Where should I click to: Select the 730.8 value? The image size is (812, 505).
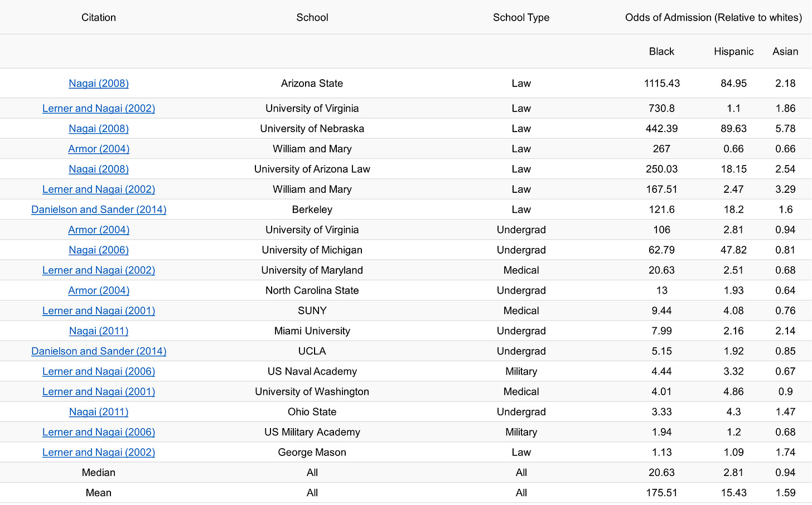pyautogui.click(x=661, y=108)
